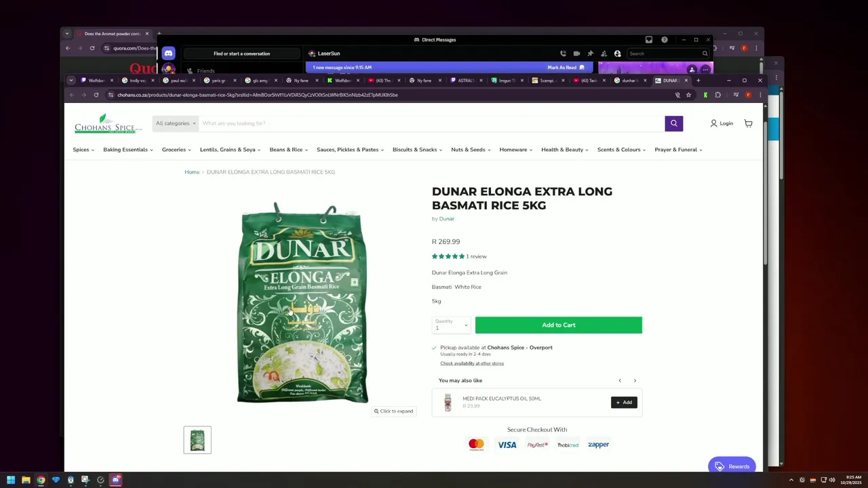
Task: Go back in the Chohans browser window
Action: click(71, 95)
